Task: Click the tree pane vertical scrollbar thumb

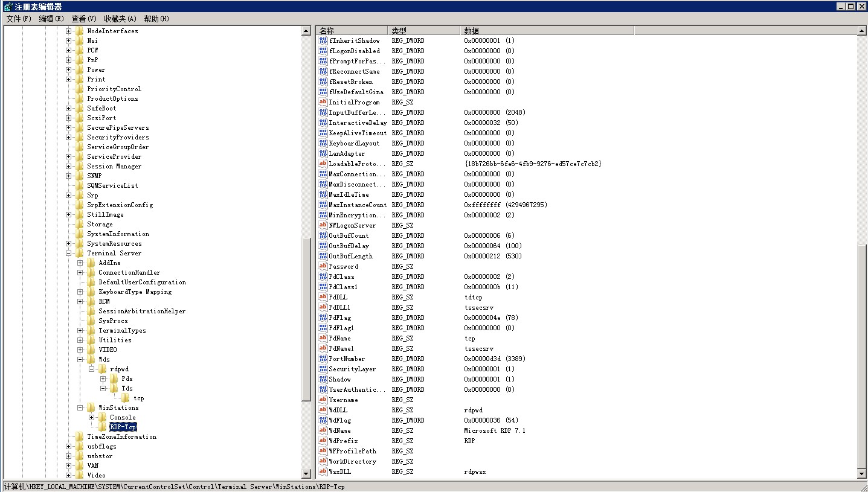Action: pos(306,320)
